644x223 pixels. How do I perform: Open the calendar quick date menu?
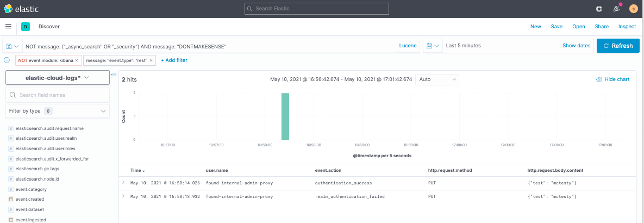coord(433,46)
